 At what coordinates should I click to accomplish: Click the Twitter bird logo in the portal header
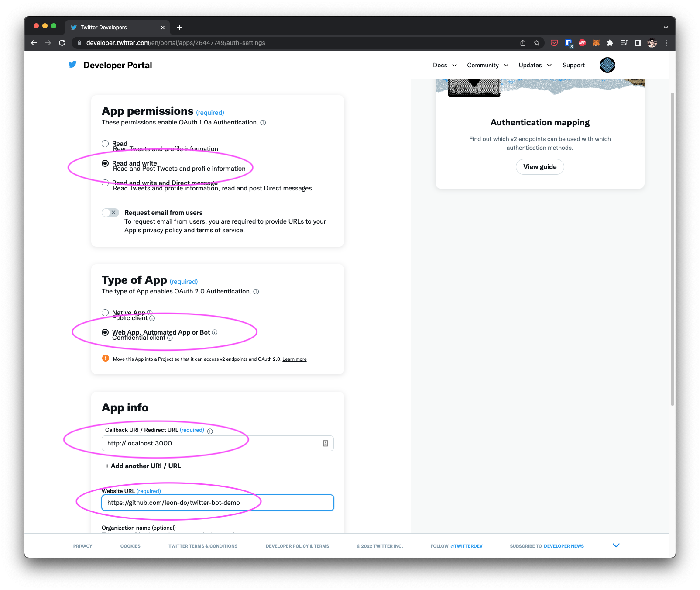pyautogui.click(x=72, y=65)
